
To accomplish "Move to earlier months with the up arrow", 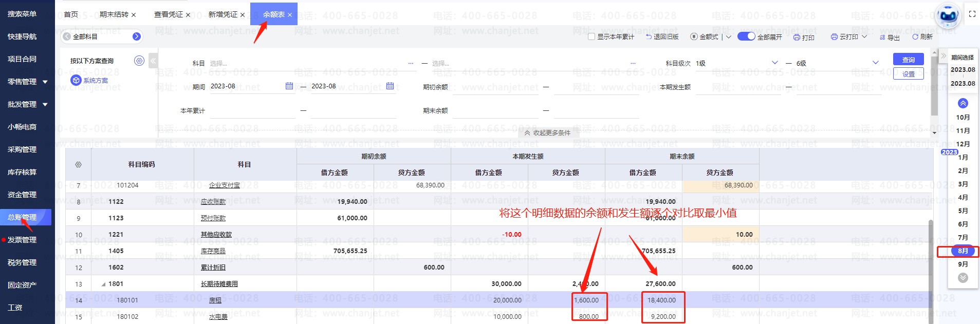I will (x=963, y=103).
